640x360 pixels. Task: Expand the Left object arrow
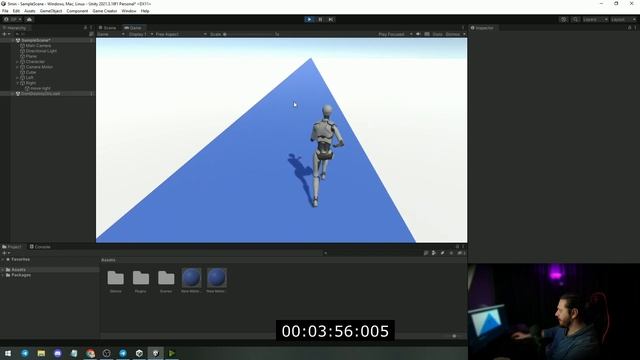(18, 78)
